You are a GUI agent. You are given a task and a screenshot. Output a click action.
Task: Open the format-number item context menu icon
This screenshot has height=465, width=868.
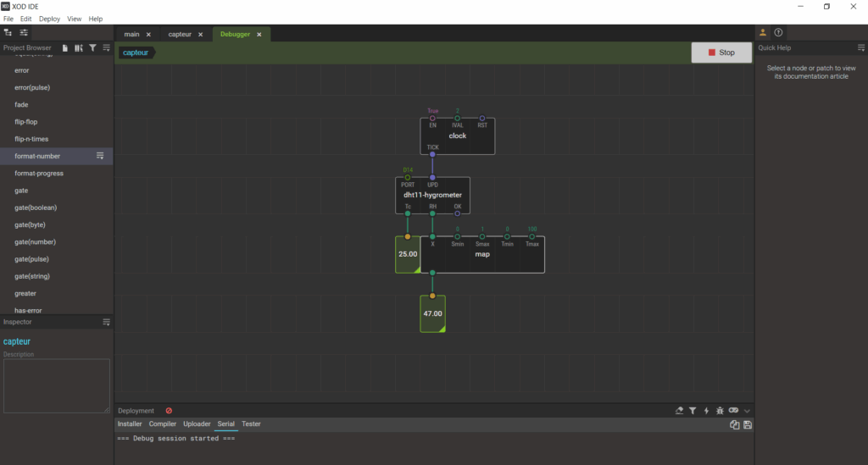pyautogui.click(x=100, y=156)
